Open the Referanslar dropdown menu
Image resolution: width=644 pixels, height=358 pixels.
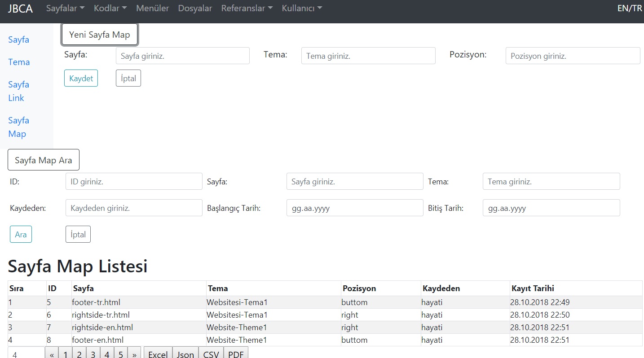point(247,8)
